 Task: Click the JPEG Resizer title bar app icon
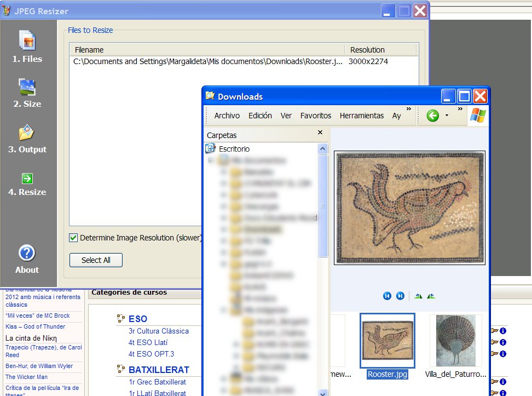[x=6, y=11]
